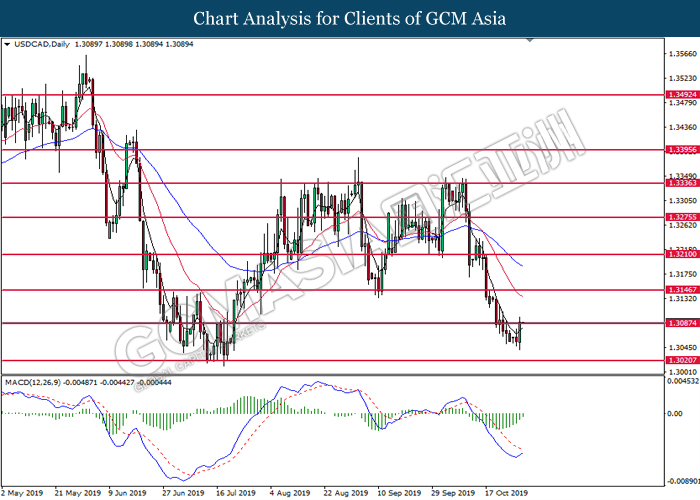This screenshot has width=700, height=500.
Task: Select the 16 Jul 2019 date marker
Action: click(x=237, y=492)
